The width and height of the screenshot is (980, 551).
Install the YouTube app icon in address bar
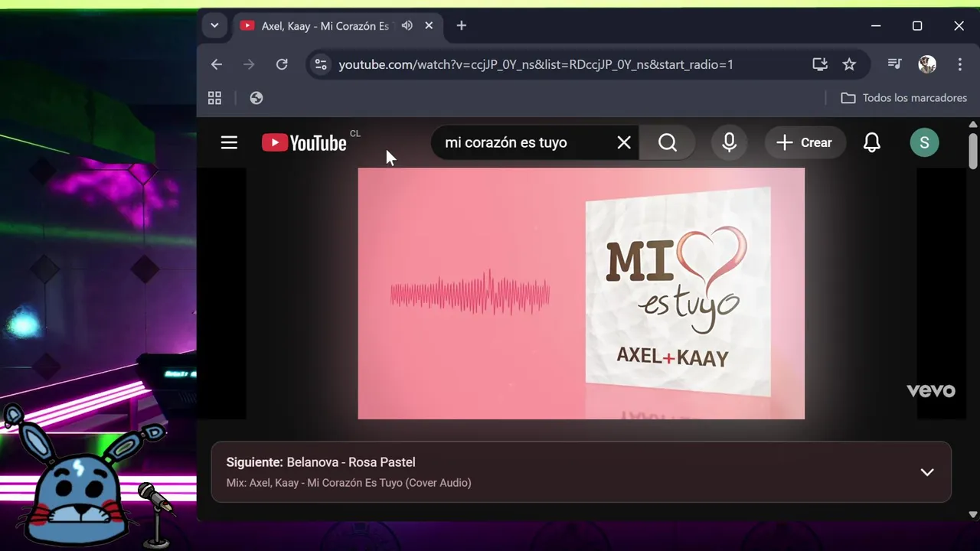[820, 64]
